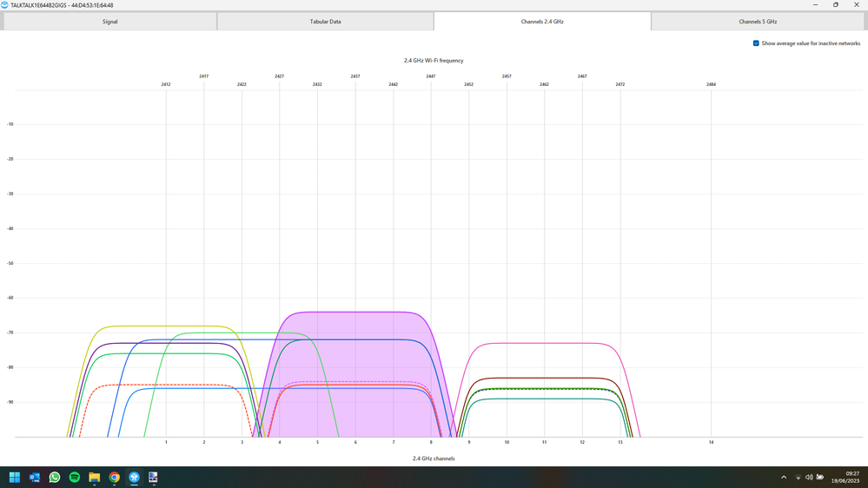Open the Windows Start menu
This screenshot has width=868, height=488.
coord(15,478)
